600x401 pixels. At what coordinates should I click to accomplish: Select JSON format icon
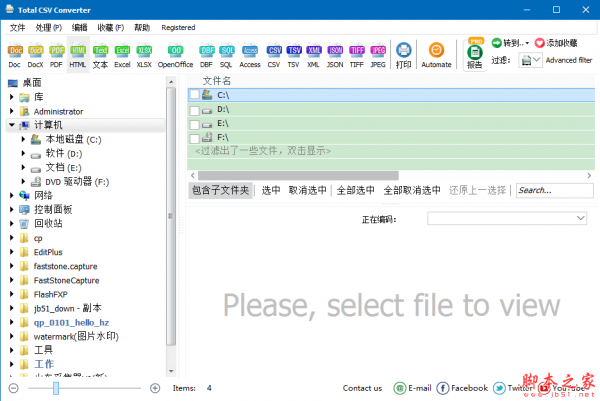(335, 55)
